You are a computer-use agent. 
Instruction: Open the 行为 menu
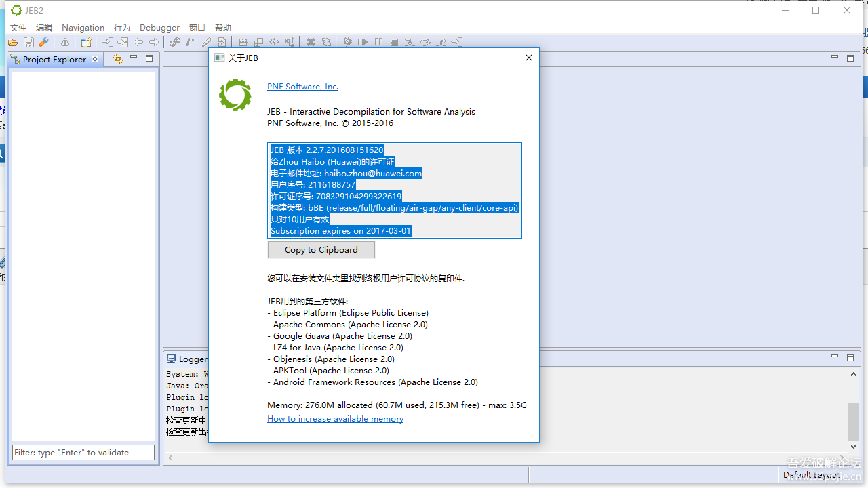[122, 28]
